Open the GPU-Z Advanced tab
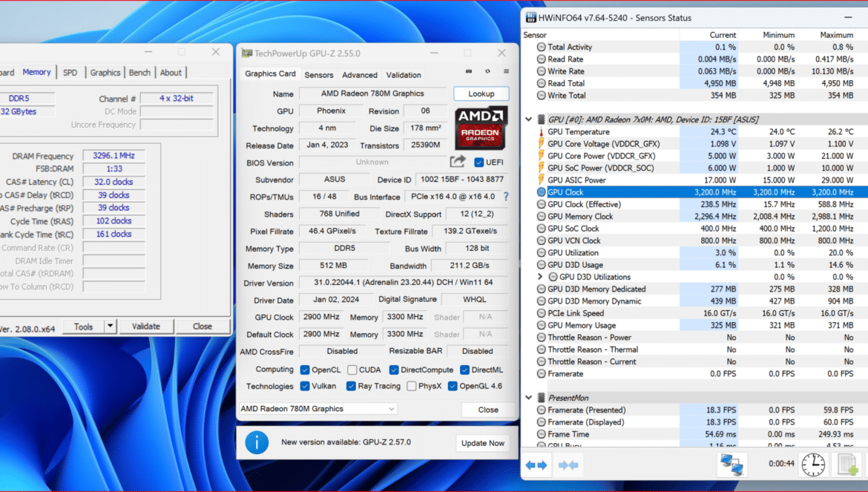Image resolution: width=868 pixels, height=492 pixels. pyautogui.click(x=360, y=75)
